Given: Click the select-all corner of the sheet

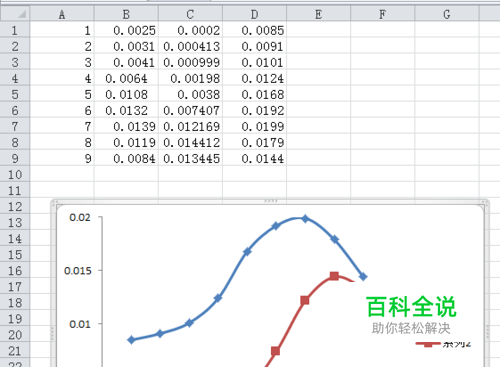Looking at the screenshot, I should click(15, 14).
